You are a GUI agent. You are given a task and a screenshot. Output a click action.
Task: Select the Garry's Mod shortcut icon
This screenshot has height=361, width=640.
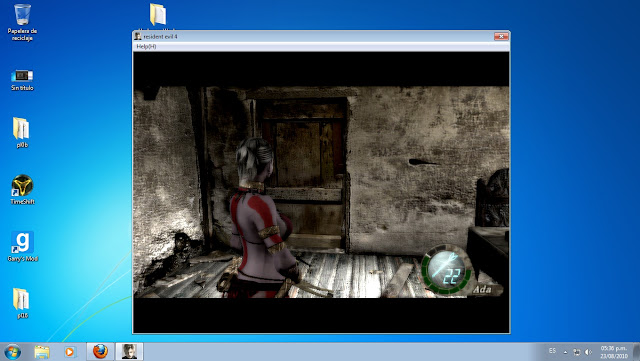click(22, 246)
